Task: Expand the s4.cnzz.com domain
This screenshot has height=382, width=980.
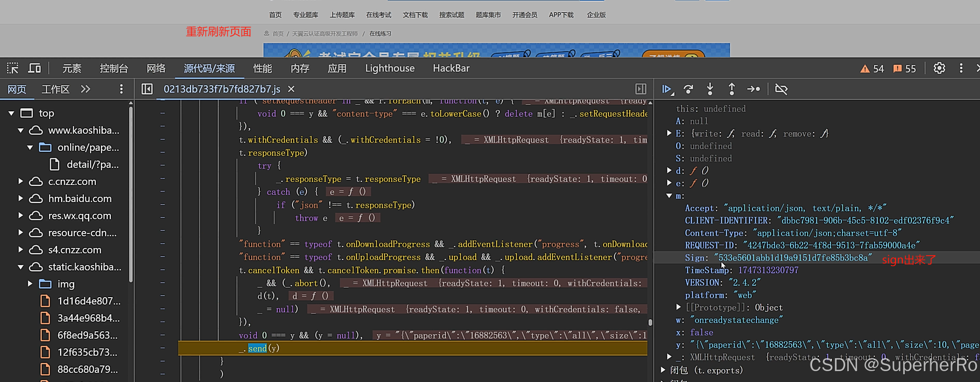Action: click(x=21, y=249)
